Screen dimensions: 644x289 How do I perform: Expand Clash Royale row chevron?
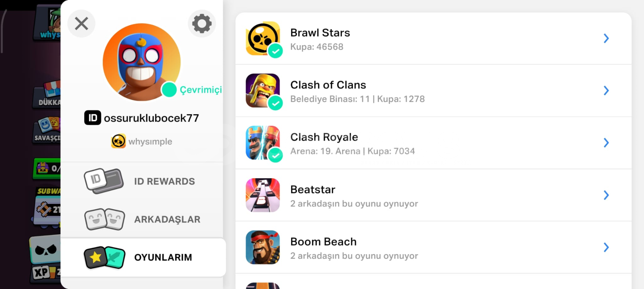click(x=606, y=143)
